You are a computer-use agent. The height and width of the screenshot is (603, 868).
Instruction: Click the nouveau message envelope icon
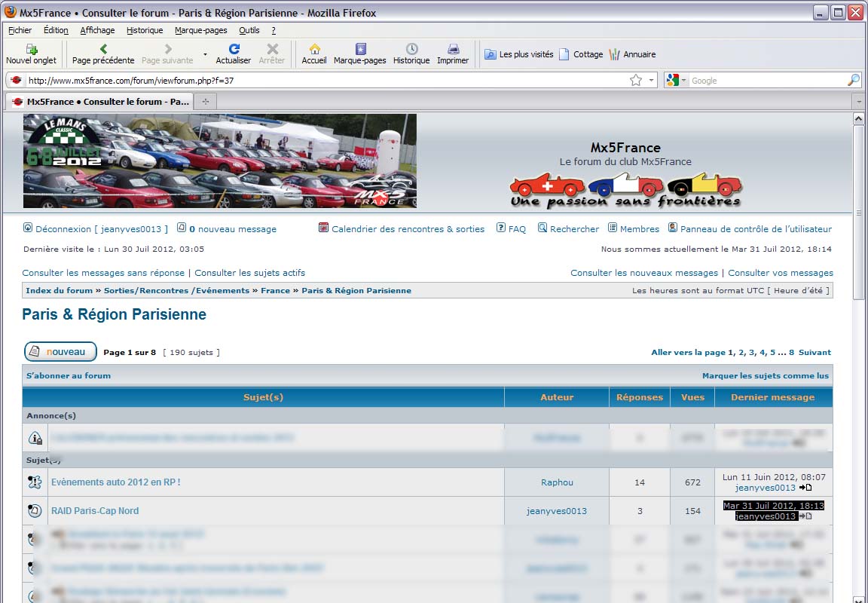coord(182,228)
